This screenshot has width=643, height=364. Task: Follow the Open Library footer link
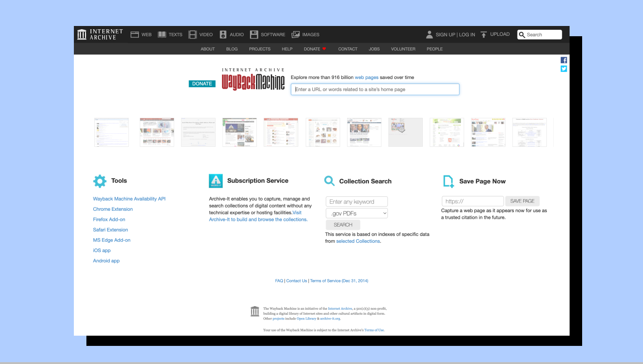[x=306, y=319]
